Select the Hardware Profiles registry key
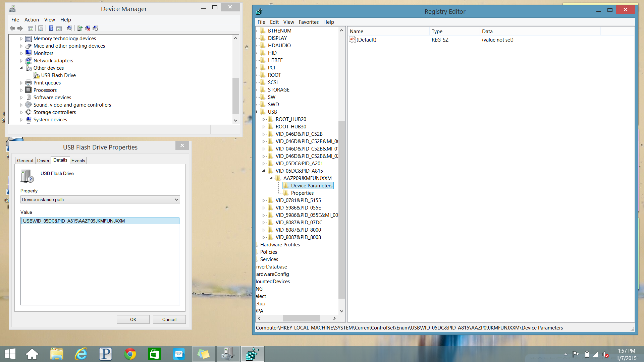 [x=280, y=245]
